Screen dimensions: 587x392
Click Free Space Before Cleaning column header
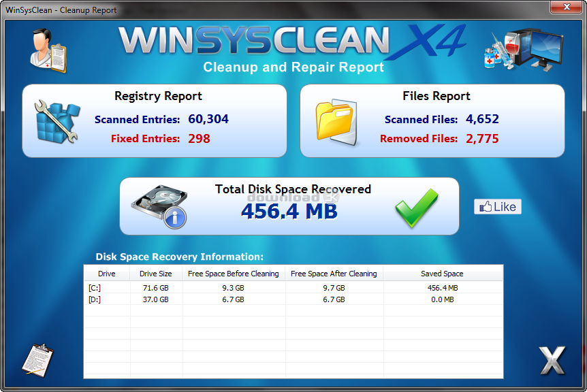click(233, 274)
